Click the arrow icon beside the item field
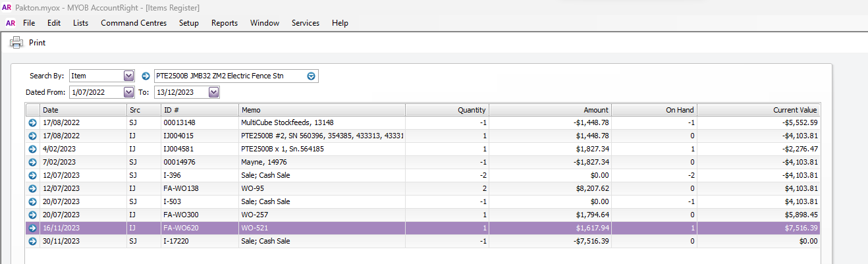Viewport: 868px width, 264px height. (146, 76)
